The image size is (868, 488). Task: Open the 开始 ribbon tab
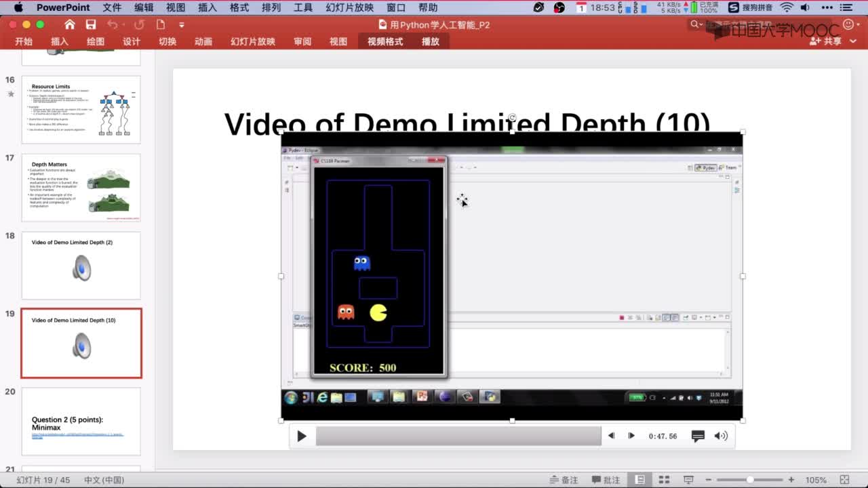(x=24, y=41)
